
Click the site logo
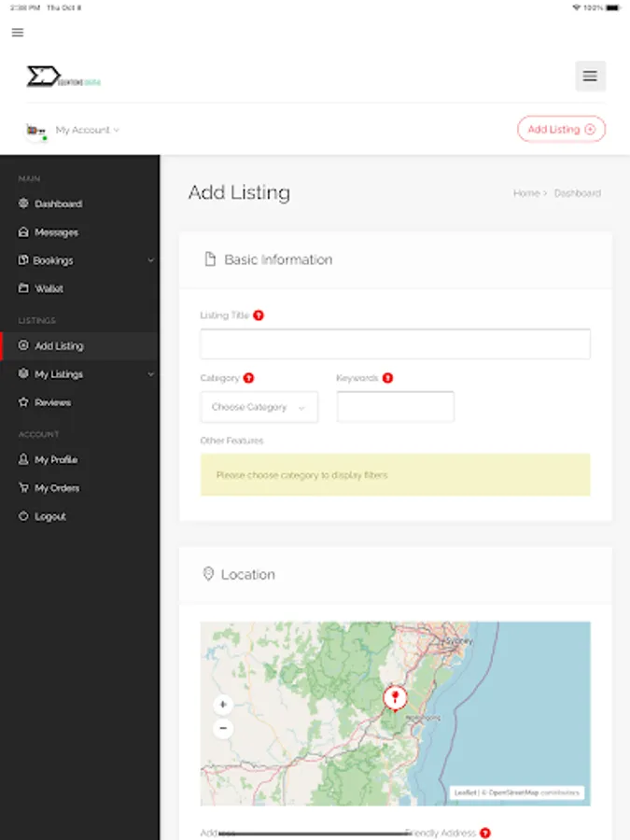pyautogui.click(x=63, y=77)
